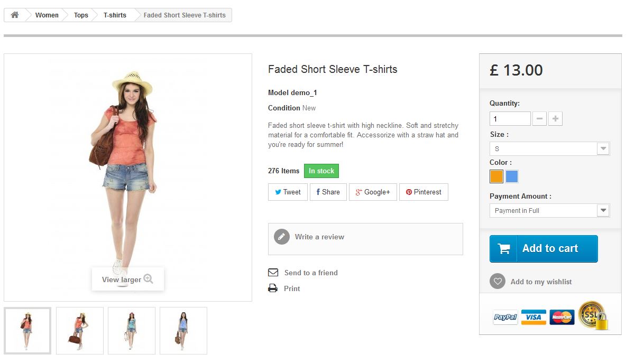Select the orange color swatch

pos(496,176)
